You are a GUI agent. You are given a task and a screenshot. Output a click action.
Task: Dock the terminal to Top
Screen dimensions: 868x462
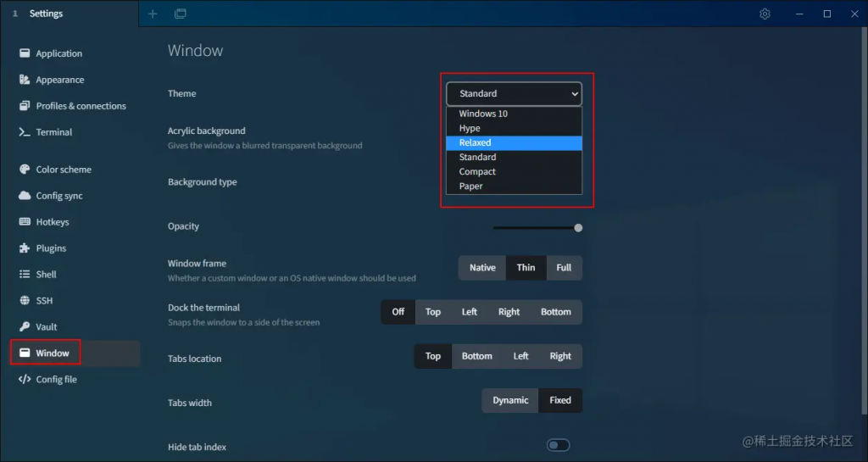(433, 312)
